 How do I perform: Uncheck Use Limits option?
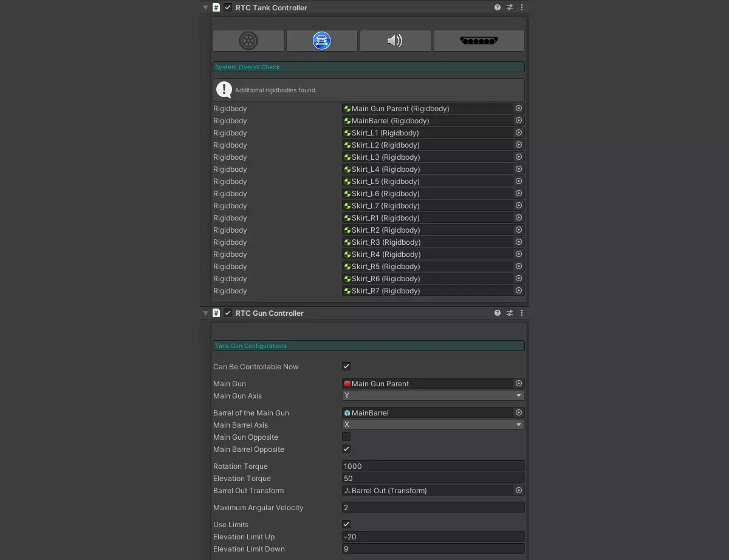(346, 524)
